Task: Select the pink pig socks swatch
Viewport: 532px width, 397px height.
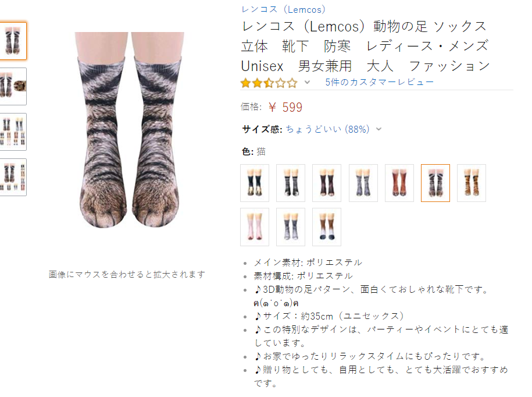Action: click(x=255, y=227)
